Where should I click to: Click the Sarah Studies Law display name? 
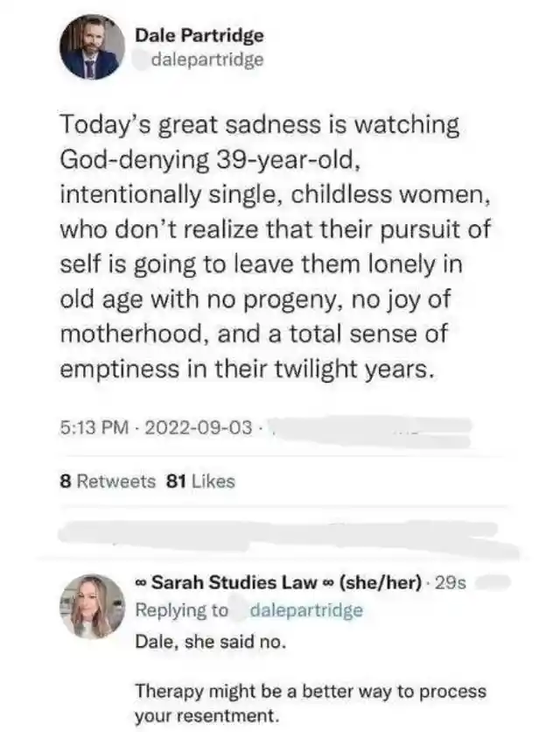click(234, 582)
